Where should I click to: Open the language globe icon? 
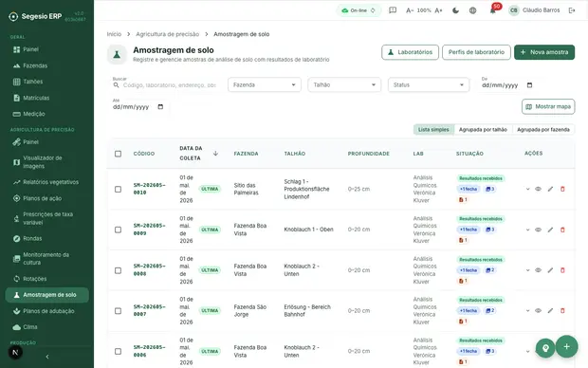pyautogui.click(x=472, y=10)
